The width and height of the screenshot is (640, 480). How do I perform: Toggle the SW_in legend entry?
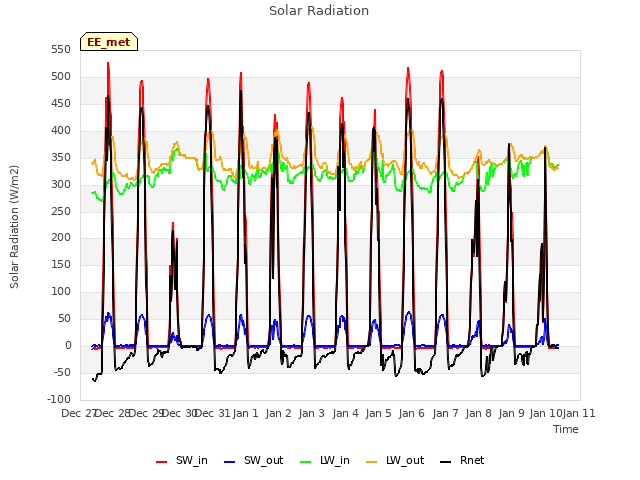tap(182, 460)
